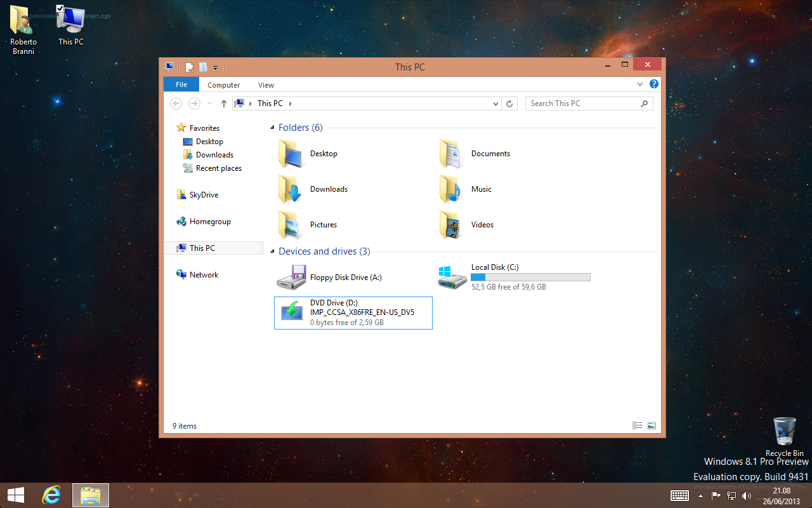Select the Floppy Disk Drive (A:)
Viewport: 812px width, 508px height.
pos(330,277)
